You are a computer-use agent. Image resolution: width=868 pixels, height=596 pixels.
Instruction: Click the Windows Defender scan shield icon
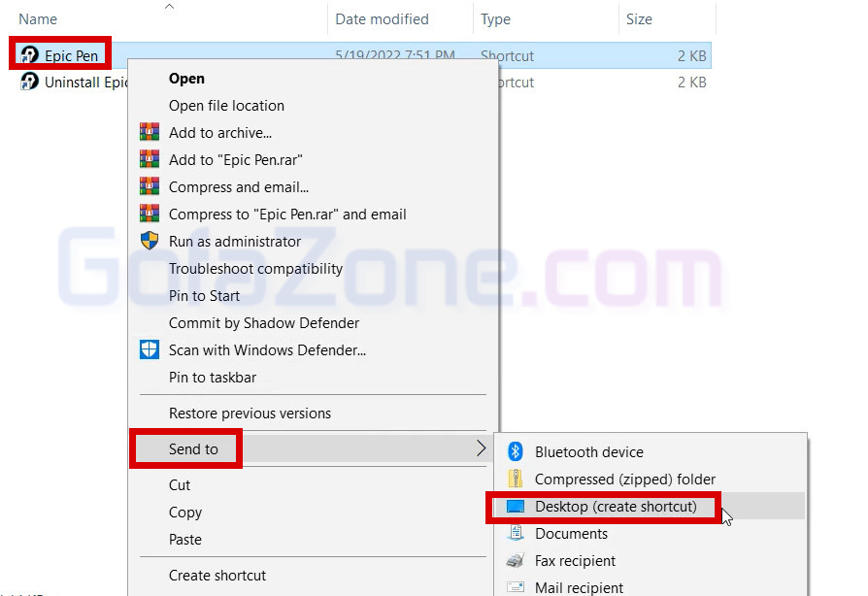(x=150, y=350)
